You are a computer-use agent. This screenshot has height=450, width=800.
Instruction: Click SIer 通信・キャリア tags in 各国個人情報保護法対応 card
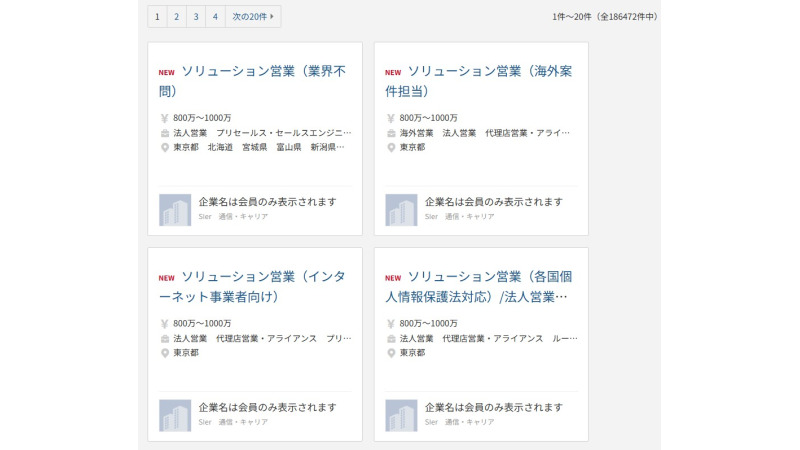tap(460, 422)
